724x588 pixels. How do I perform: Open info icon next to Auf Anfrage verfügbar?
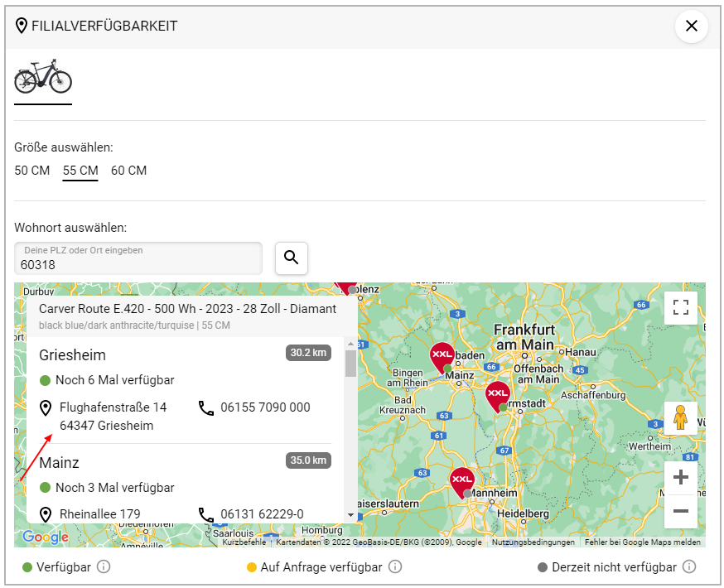(395, 566)
